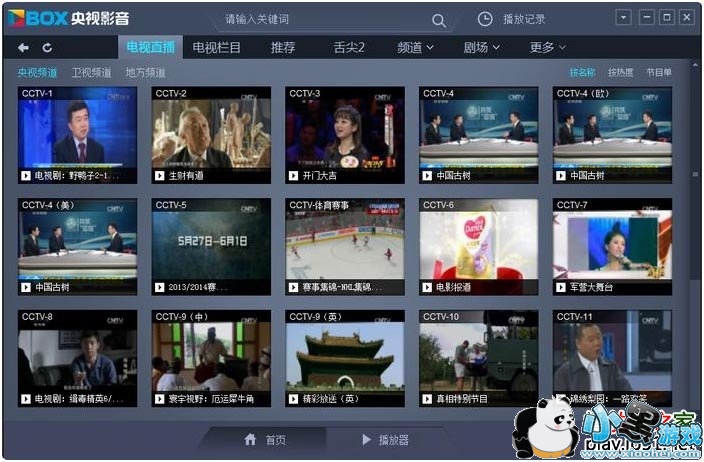Open CCTV-3 channel thumbnail
This screenshot has width=704, height=462.
coord(345,135)
